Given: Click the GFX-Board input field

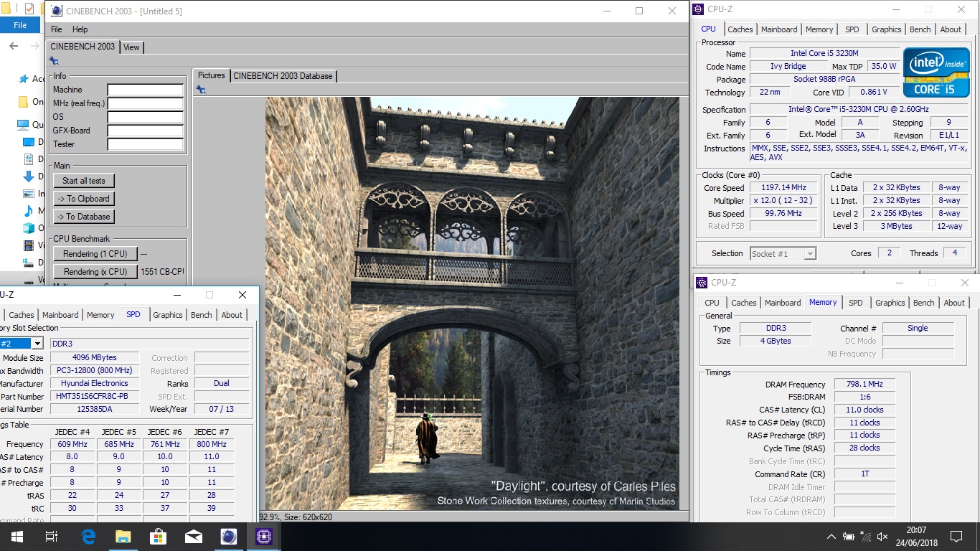Looking at the screenshot, I should tap(146, 131).
